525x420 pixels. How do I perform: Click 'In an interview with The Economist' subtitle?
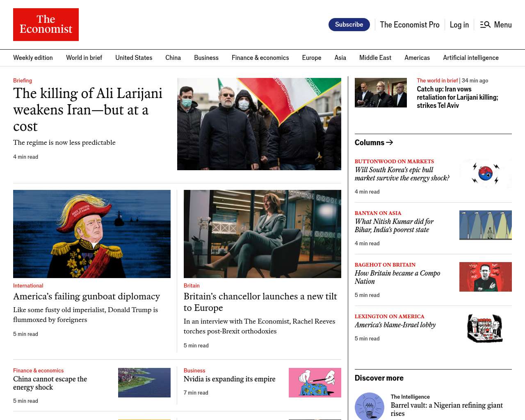259,326
